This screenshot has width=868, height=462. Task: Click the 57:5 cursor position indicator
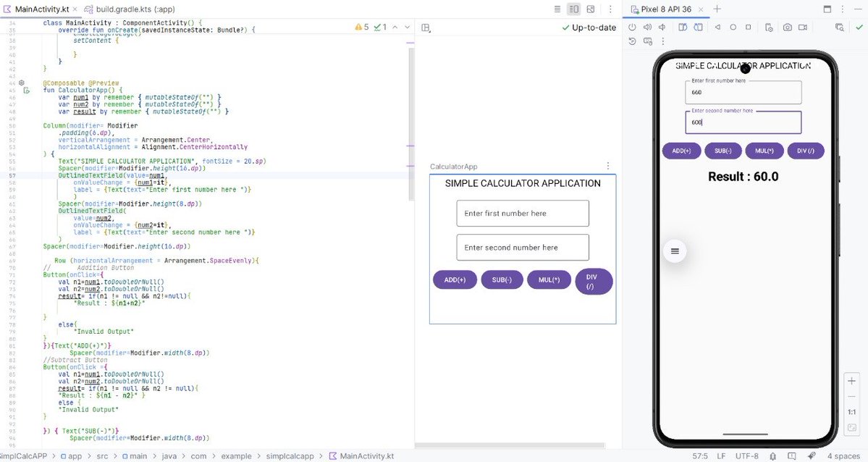[x=700, y=456]
